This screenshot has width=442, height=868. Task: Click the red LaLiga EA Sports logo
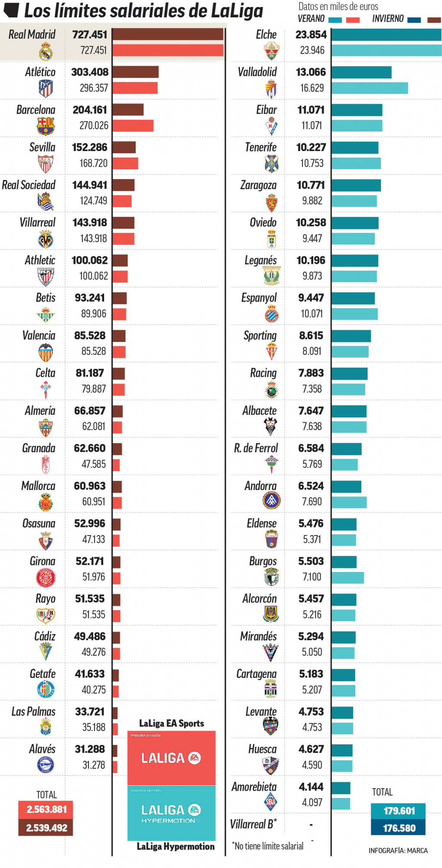tap(171, 758)
